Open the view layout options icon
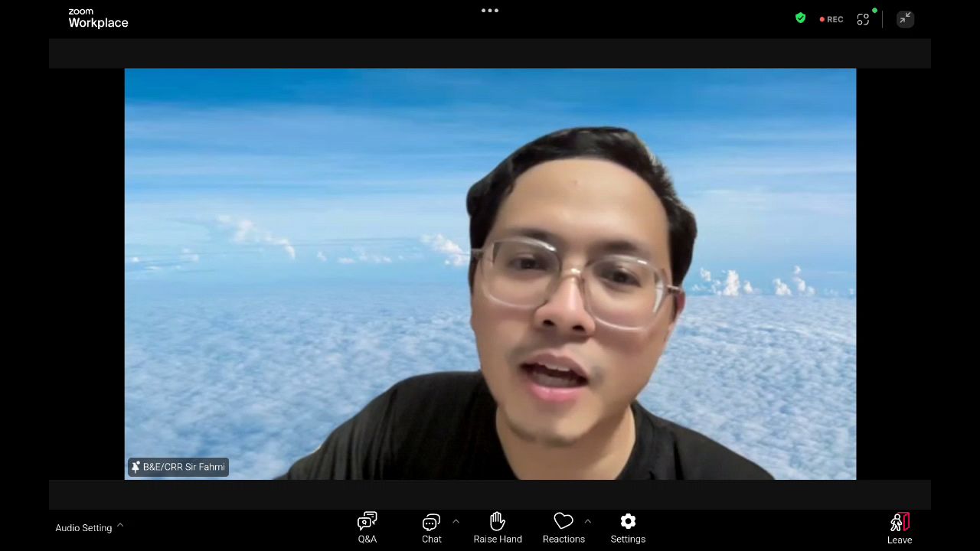The width and height of the screenshot is (980, 551). click(864, 19)
